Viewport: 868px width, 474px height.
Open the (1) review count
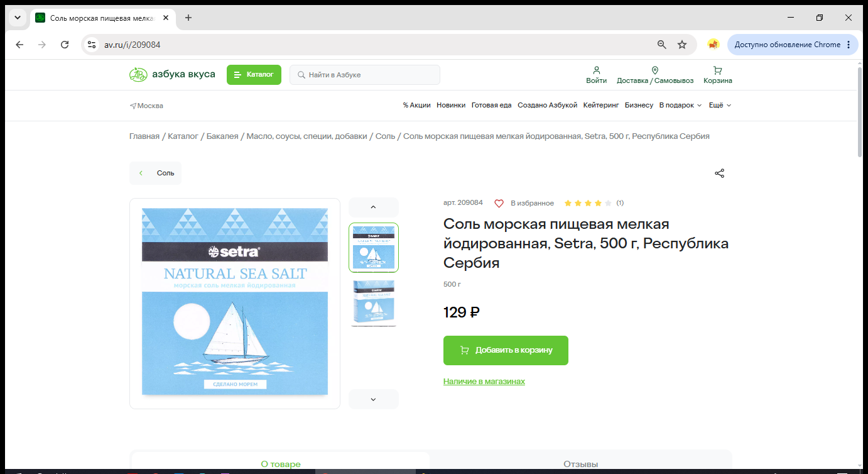(x=620, y=203)
